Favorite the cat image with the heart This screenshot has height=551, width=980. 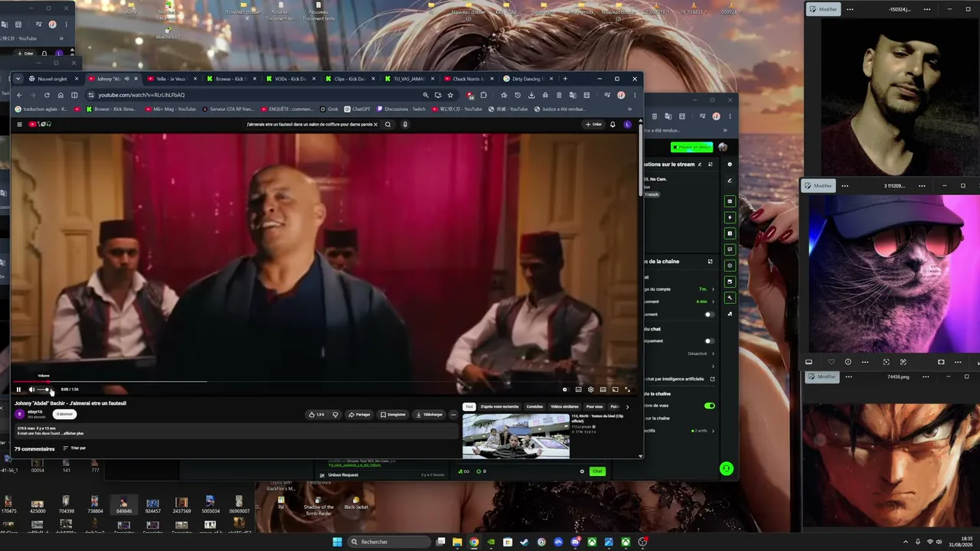coord(831,362)
